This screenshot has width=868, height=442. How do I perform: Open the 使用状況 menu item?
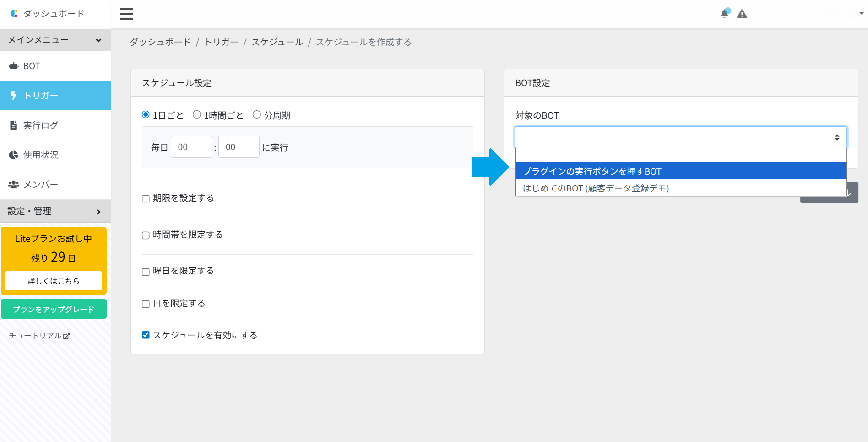[55, 155]
